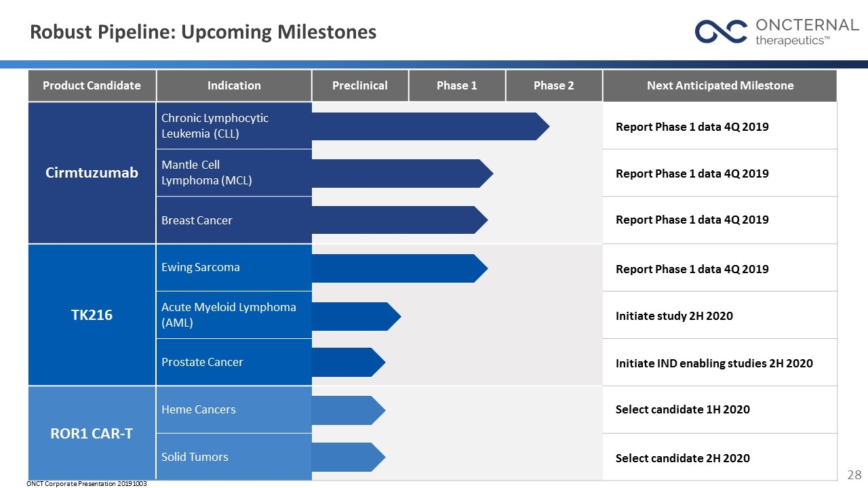The width and height of the screenshot is (868, 488).
Task: Click the 'ROR1 CAR-T' product cell
Action: (x=92, y=434)
